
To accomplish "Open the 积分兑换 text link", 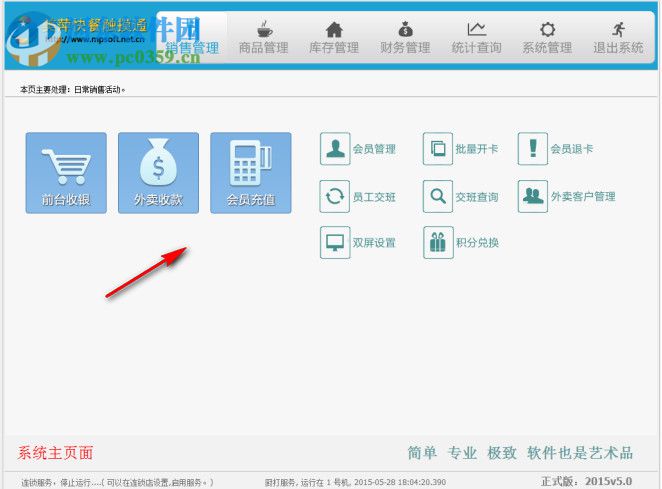I will click(x=478, y=243).
